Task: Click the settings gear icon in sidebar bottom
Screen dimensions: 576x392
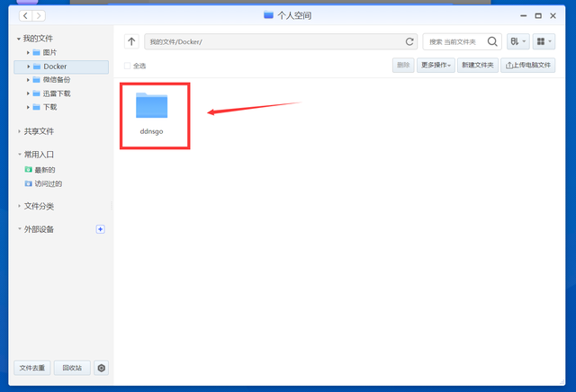Action: tap(102, 368)
